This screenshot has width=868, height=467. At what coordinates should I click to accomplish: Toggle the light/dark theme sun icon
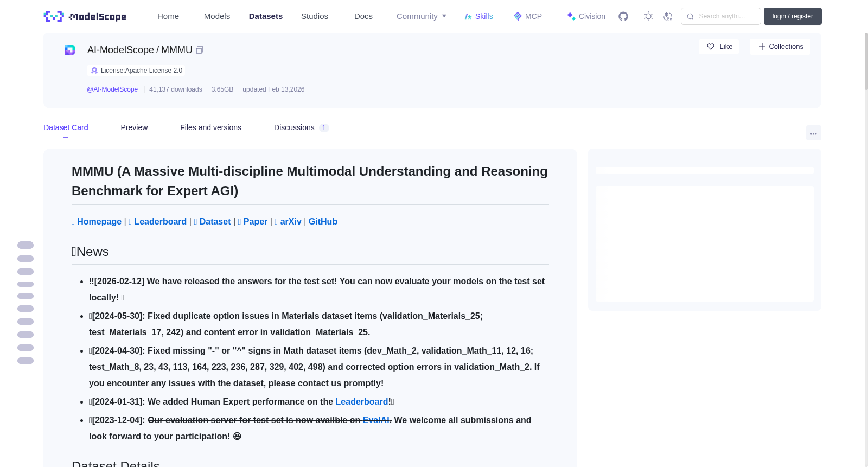click(648, 16)
